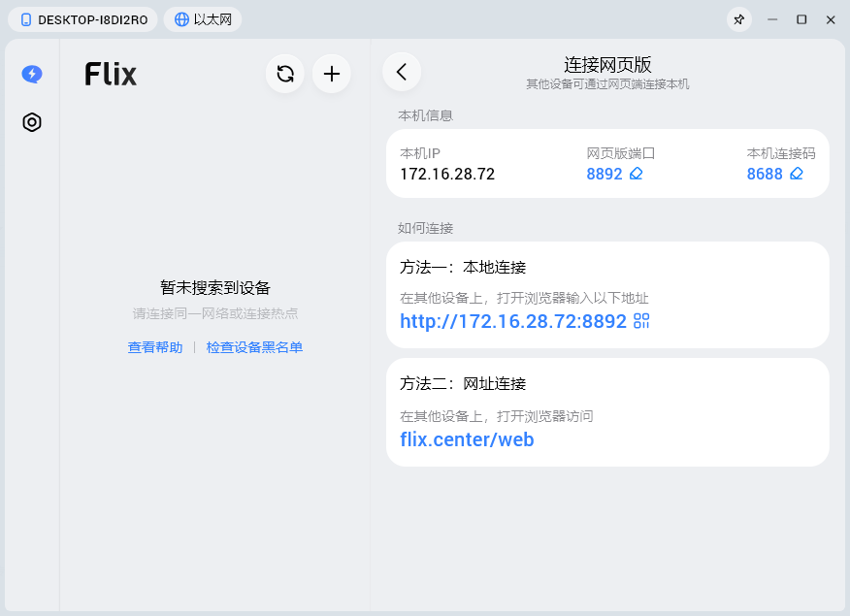The height and width of the screenshot is (616, 850).
Task: Minimize the Flix window
Action: click(772, 20)
